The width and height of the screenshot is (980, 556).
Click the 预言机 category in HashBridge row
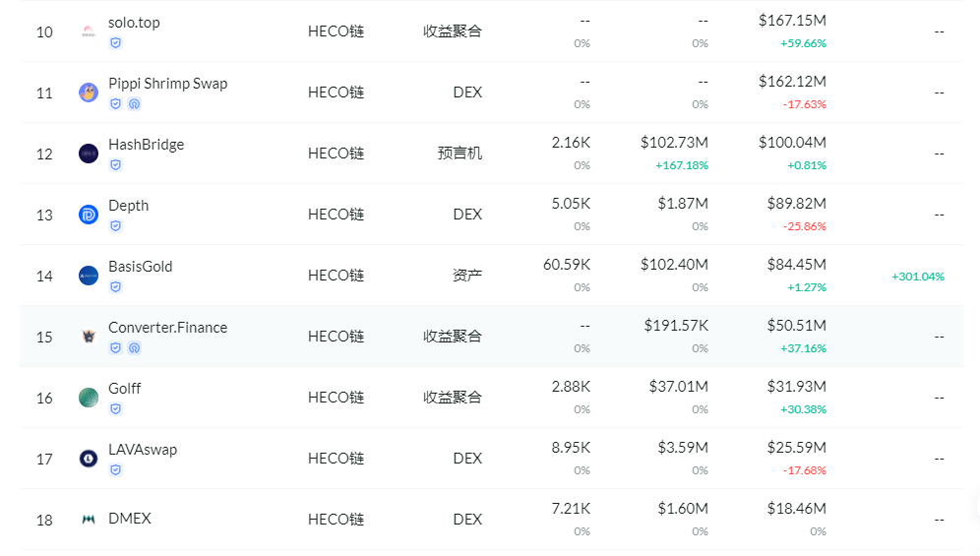[x=459, y=154]
